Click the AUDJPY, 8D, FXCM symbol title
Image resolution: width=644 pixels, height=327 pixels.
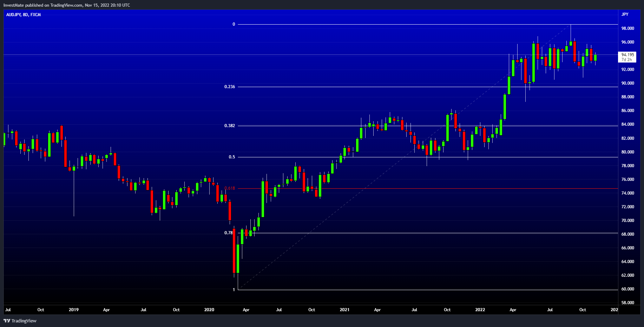[24, 15]
